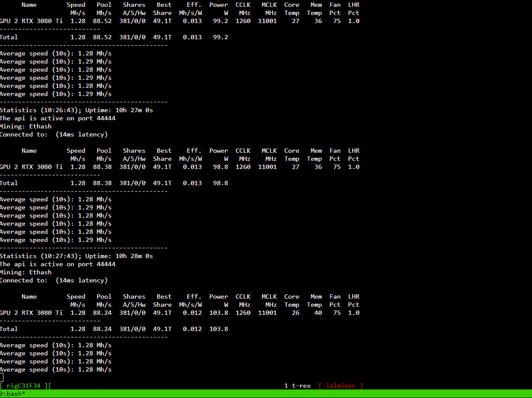This screenshot has height=398, width=532.
Task: Click efficiency 0.012 in the Total row
Action: pos(192,329)
